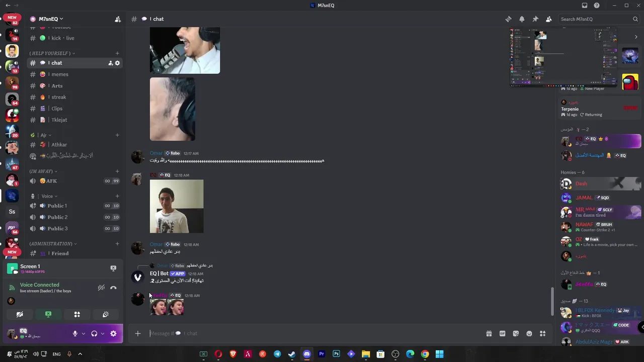The image size is (644, 362).
Task: Stop streaming Screen 1
Action: pos(113,268)
